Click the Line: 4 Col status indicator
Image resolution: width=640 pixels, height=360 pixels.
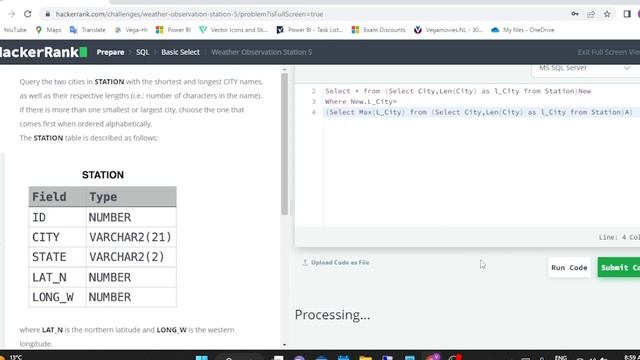(619, 237)
